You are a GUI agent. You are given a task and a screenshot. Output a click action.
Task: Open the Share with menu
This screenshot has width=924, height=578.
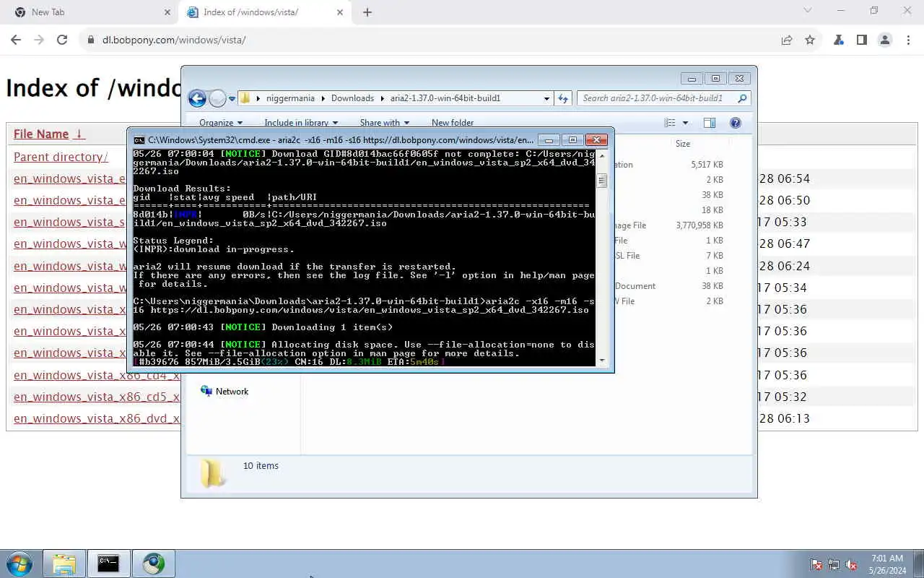[385, 123]
